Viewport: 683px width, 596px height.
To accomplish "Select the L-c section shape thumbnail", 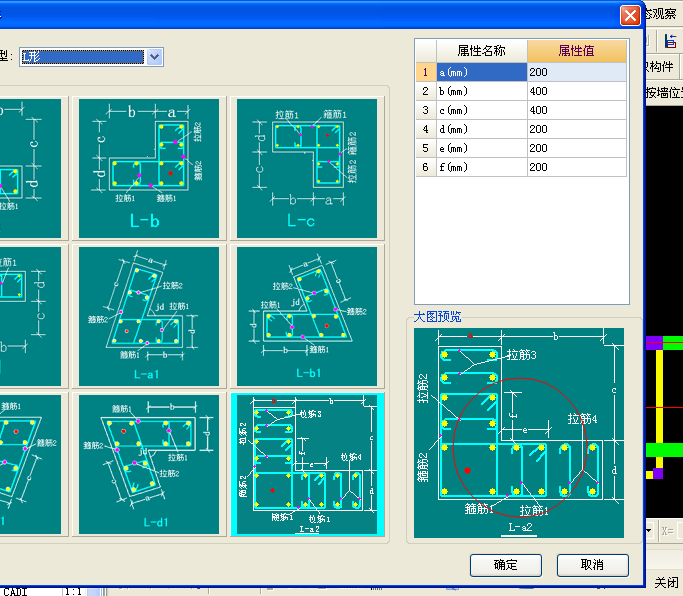I will (305, 167).
